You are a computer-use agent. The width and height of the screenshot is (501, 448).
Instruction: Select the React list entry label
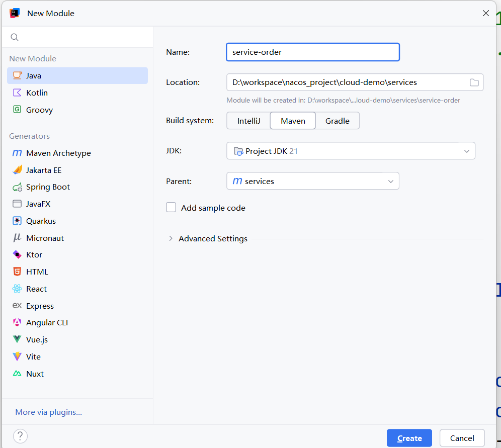pyautogui.click(x=36, y=289)
